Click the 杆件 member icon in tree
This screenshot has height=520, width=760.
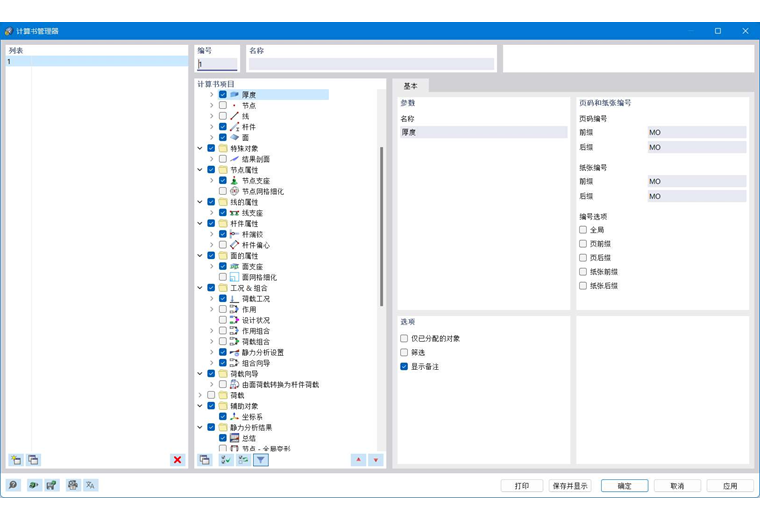[x=235, y=127]
